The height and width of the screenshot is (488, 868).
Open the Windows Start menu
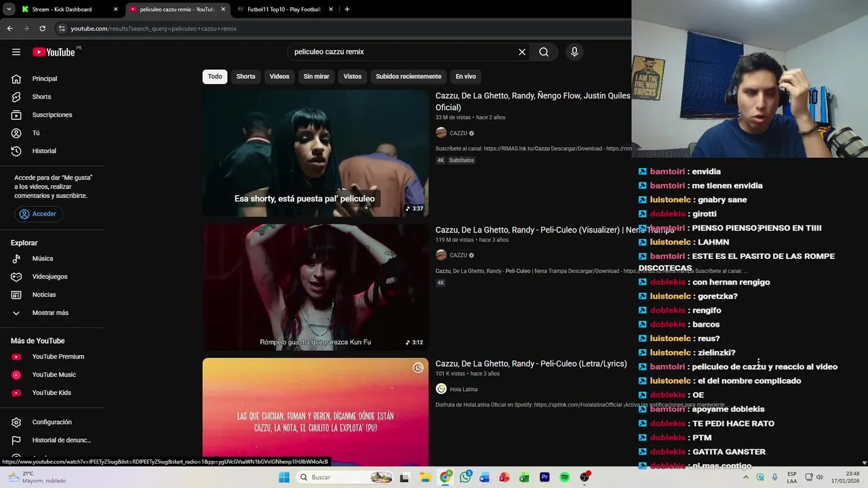point(284,477)
